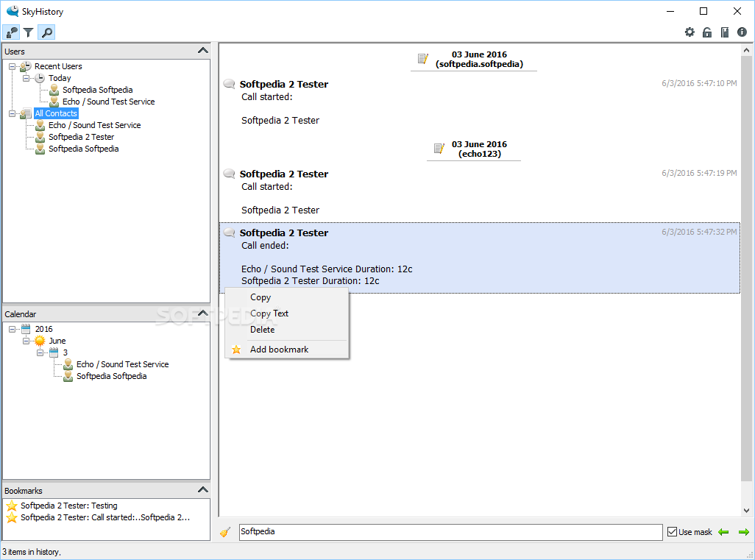This screenshot has height=560, width=755.
Task: Click the All Contacts list icon
Action: (x=26, y=113)
